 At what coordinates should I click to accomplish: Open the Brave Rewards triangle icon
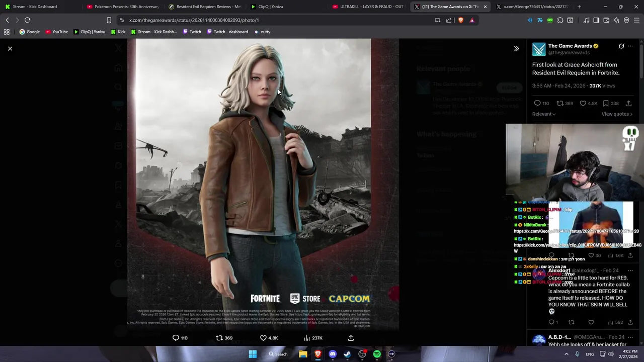pos(472,20)
